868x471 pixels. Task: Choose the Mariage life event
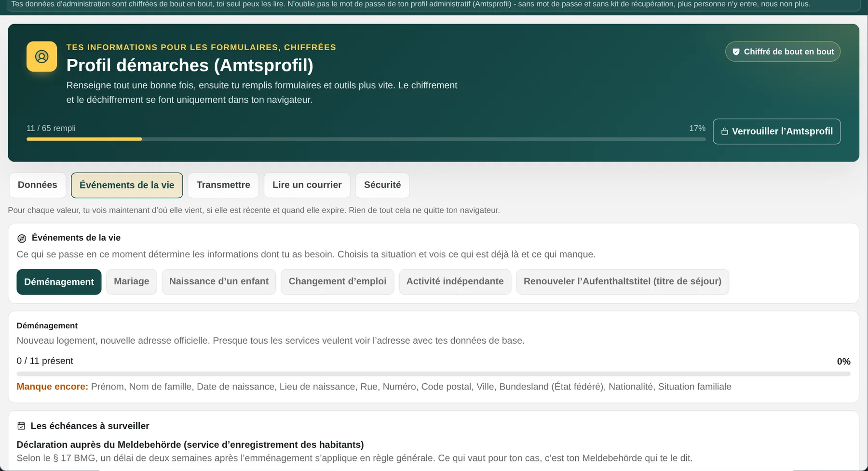tap(132, 282)
